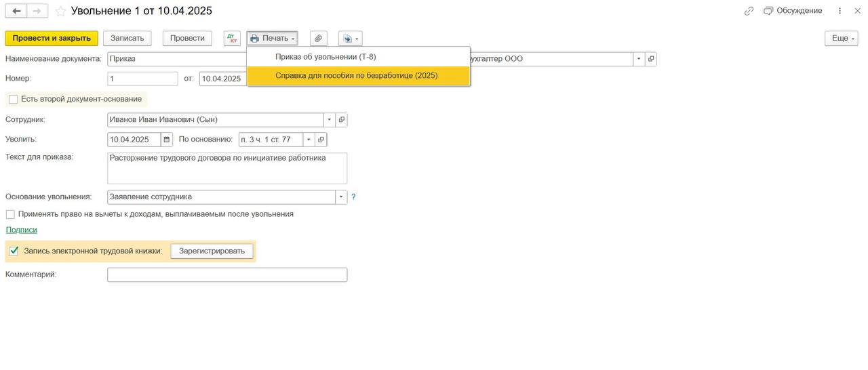
Task: Click the Провести button
Action: click(187, 39)
